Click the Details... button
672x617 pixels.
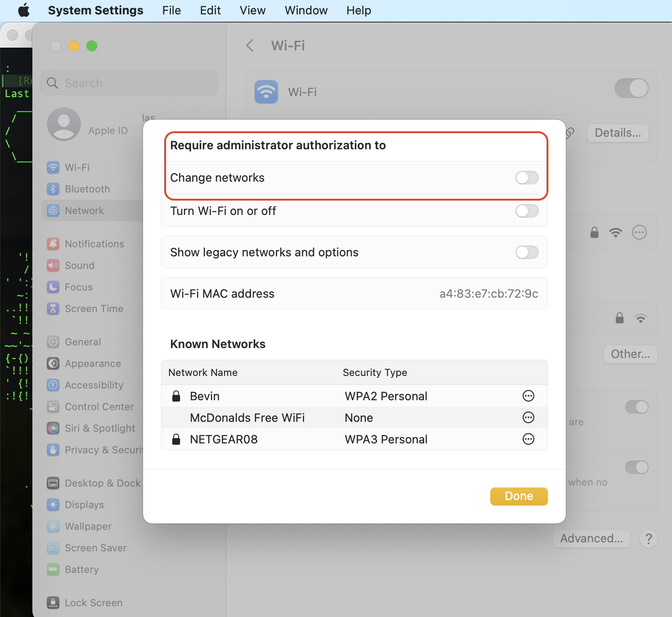(x=618, y=133)
